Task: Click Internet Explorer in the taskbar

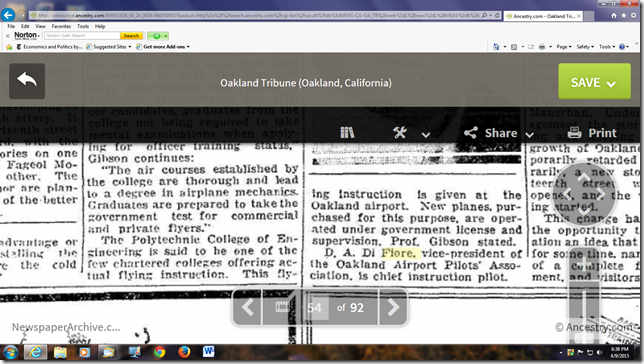Action: 35,352
